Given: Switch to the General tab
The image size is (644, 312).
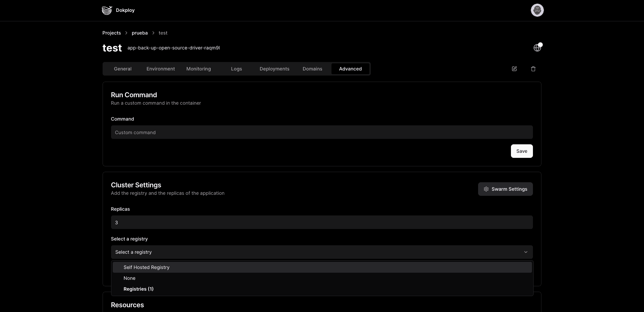Looking at the screenshot, I should (x=123, y=69).
